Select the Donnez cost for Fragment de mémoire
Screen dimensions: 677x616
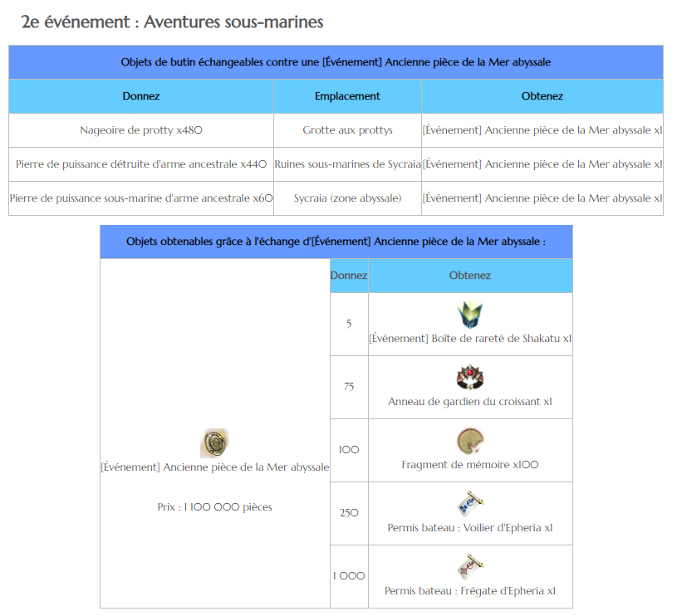tap(349, 450)
